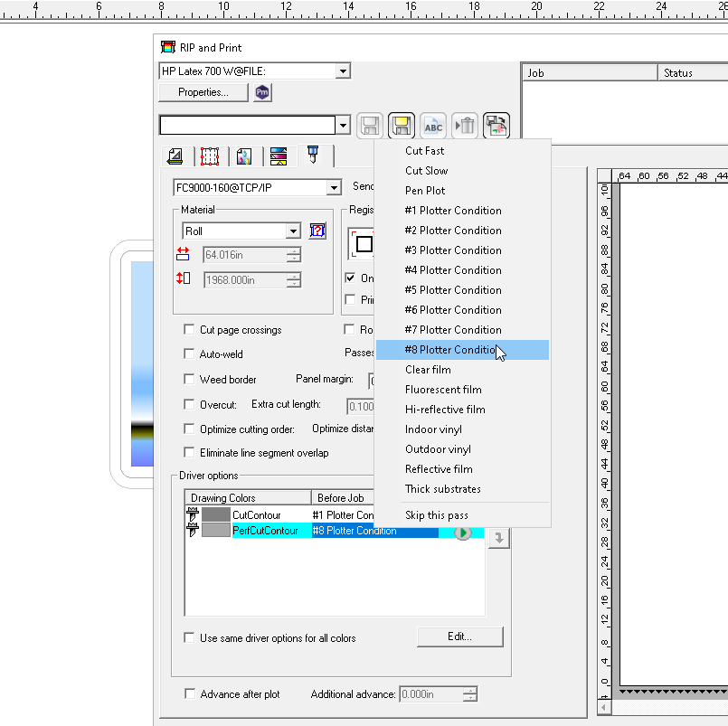This screenshot has width=728, height=726.
Task: Uncheck the checked box below registration preview
Action: click(351, 278)
